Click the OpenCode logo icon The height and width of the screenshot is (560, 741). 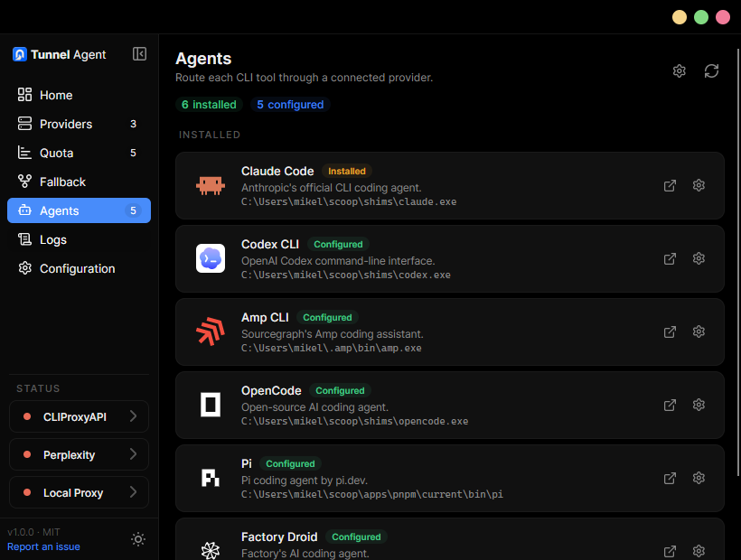(211, 405)
